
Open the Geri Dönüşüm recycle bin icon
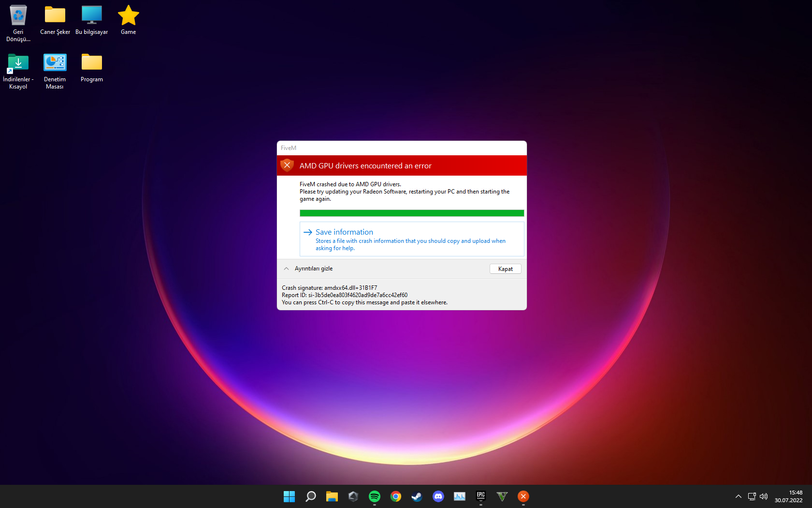pos(18,23)
